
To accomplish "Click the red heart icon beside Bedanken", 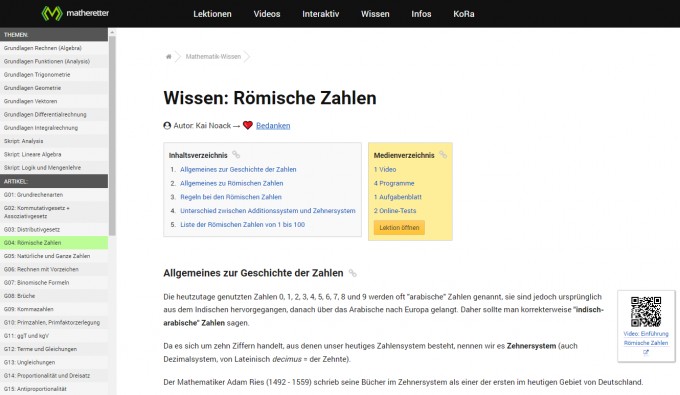I will [x=248, y=125].
